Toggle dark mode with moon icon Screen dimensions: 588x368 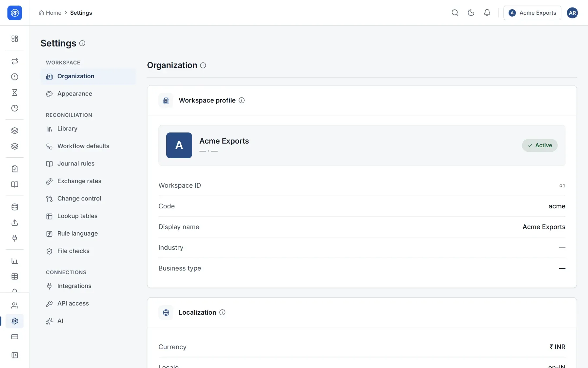point(471,13)
